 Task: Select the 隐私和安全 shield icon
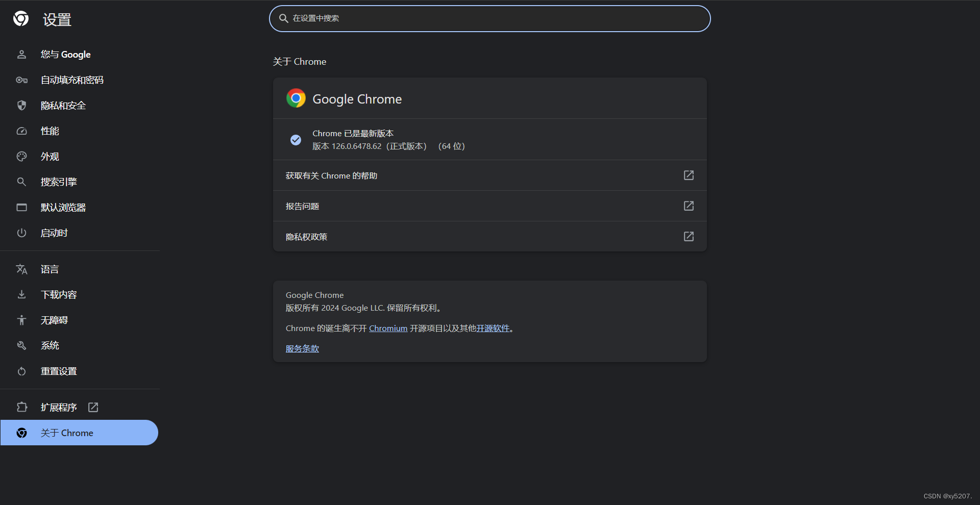21,105
